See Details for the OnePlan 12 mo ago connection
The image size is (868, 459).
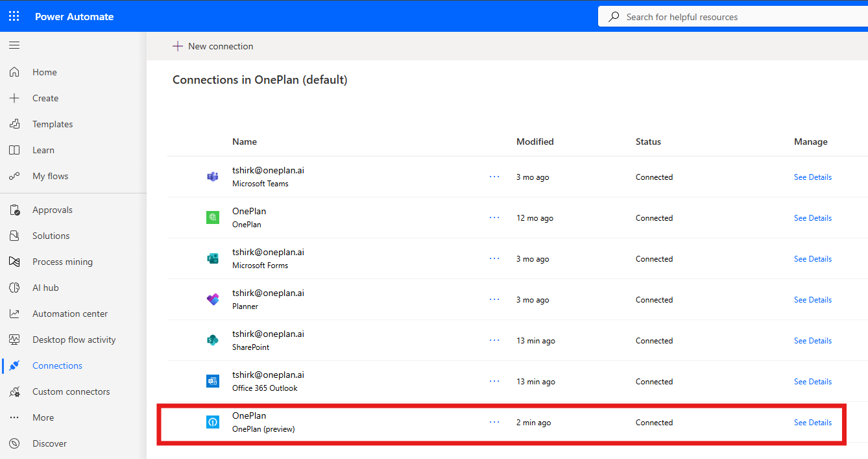coord(812,218)
